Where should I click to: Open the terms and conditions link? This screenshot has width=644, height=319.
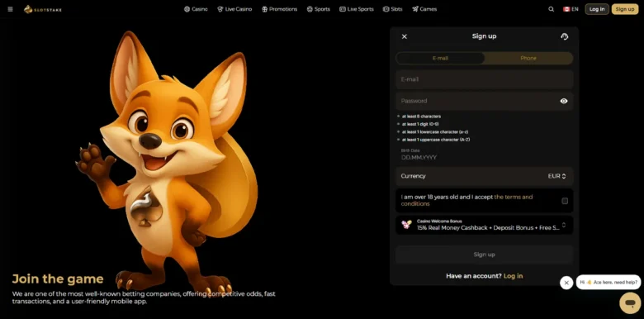(467, 200)
